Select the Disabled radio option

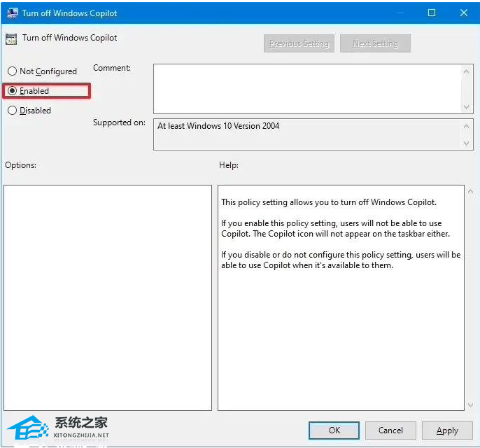pyautogui.click(x=29, y=111)
